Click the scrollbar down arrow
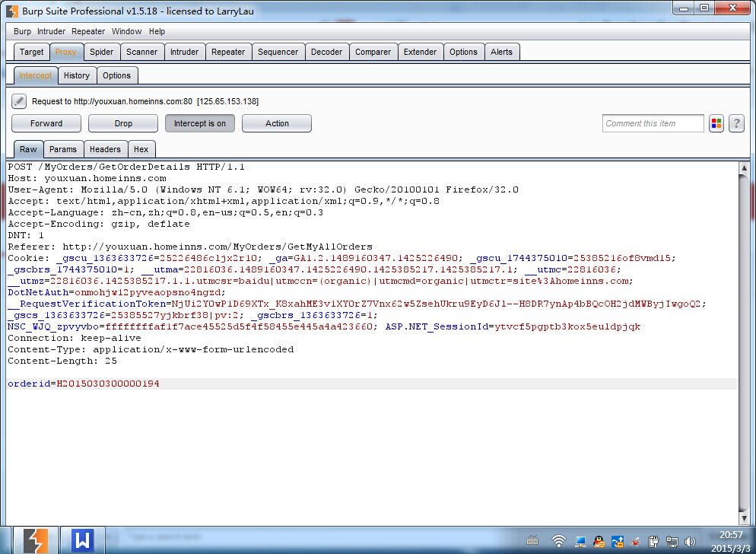The height and width of the screenshot is (554, 756). pos(744,518)
